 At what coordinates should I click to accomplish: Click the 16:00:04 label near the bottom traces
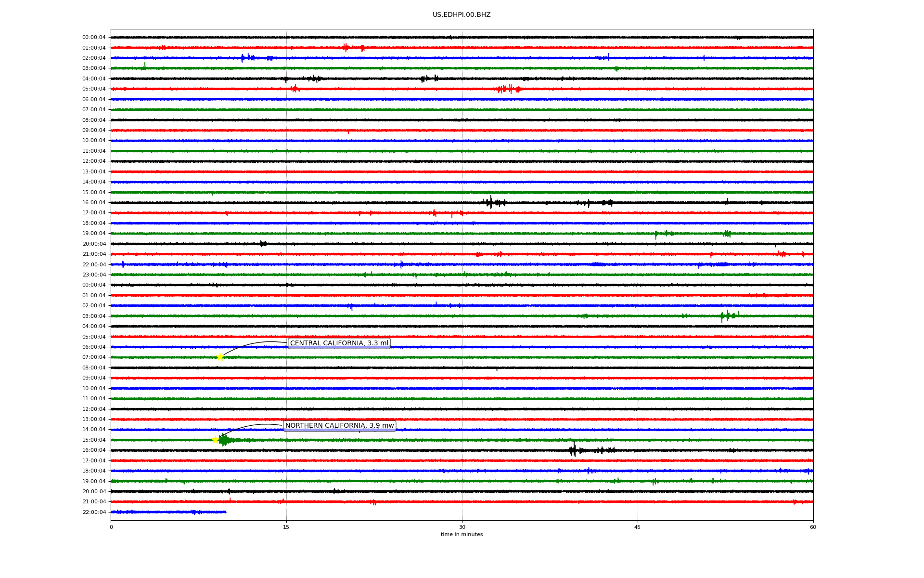(x=94, y=450)
